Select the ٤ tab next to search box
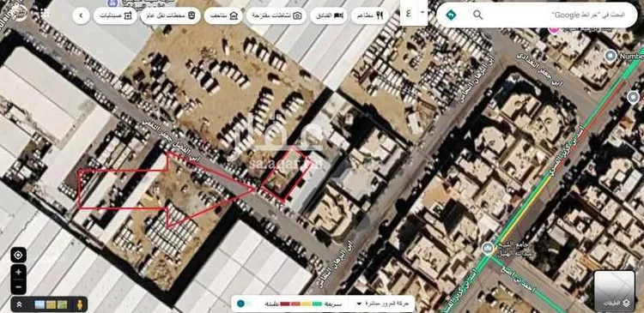The height and width of the screenshot is (313, 644). pyautogui.click(x=409, y=13)
